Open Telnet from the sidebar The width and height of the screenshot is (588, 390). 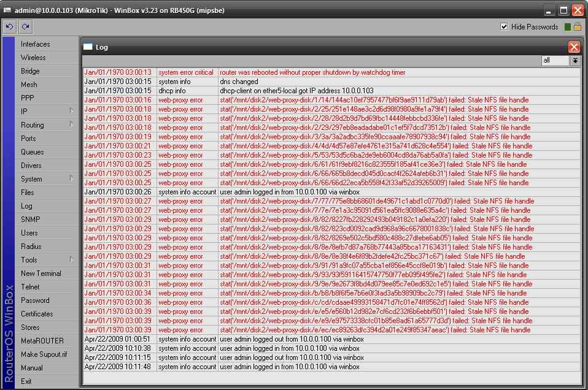tap(30, 286)
